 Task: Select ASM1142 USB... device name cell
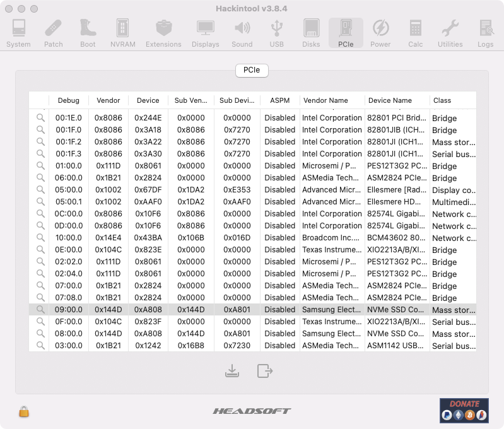coord(397,345)
